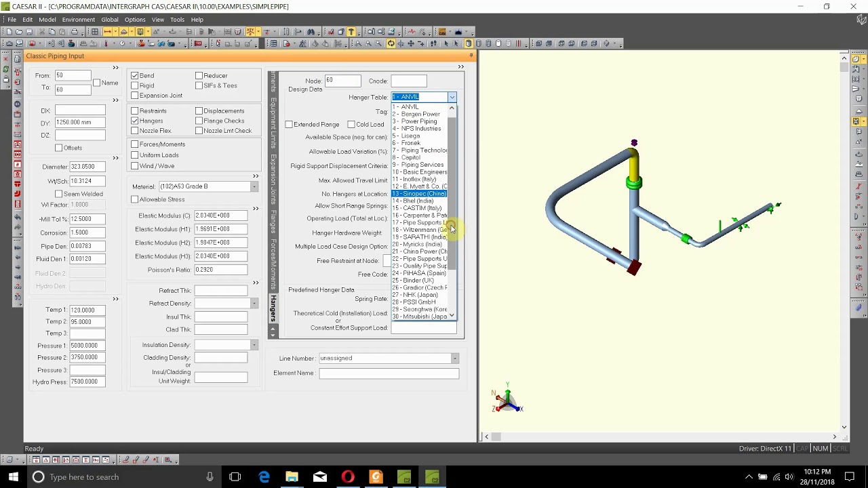868x488 pixels.
Task: Click the Print toolbar icon
Action: coord(75,32)
